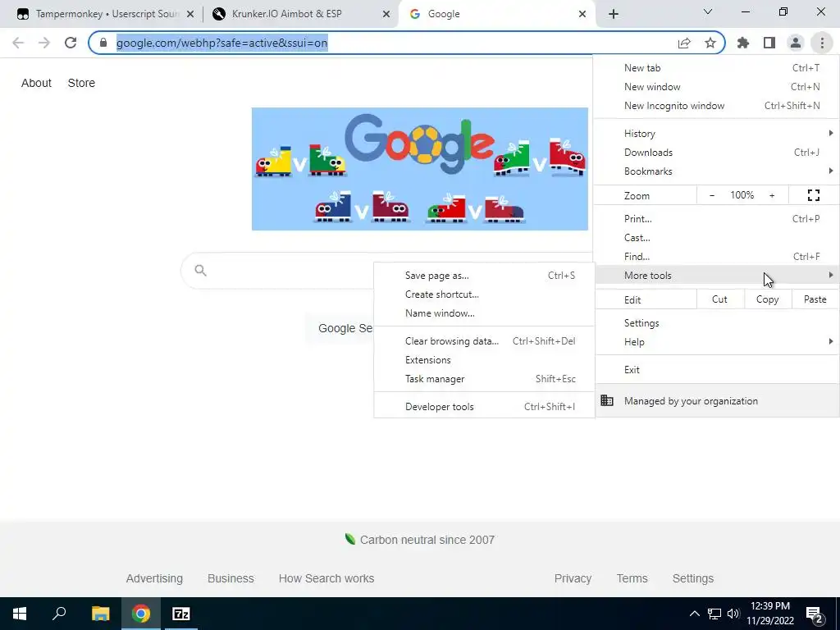This screenshot has width=840, height=630.
Task: Click the back navigation arrow
Action: (x=18, y=43)
